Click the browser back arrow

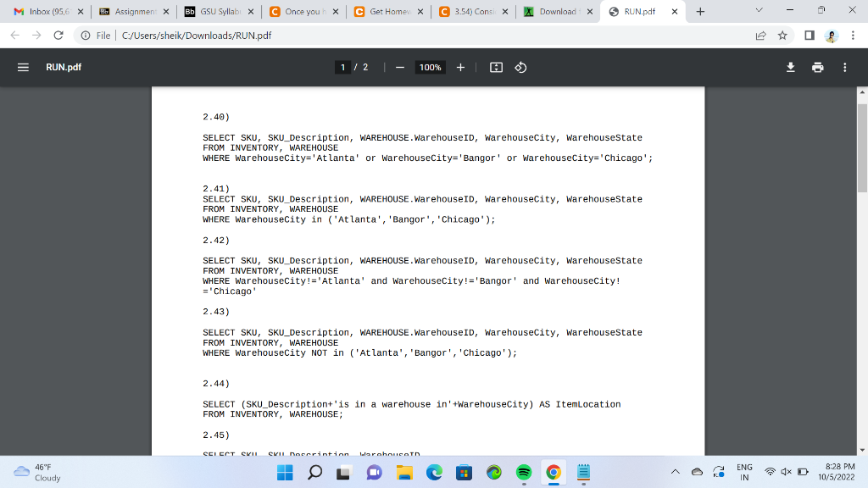[14, 36]
